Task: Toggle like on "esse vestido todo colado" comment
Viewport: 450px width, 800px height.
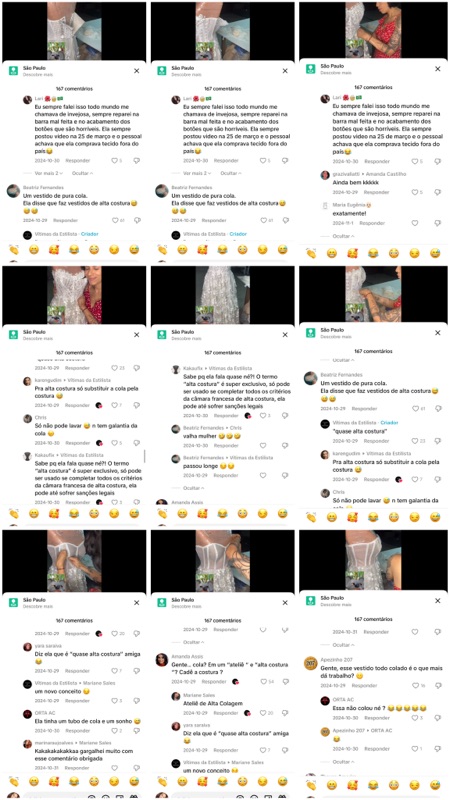Action: (415, 685)
